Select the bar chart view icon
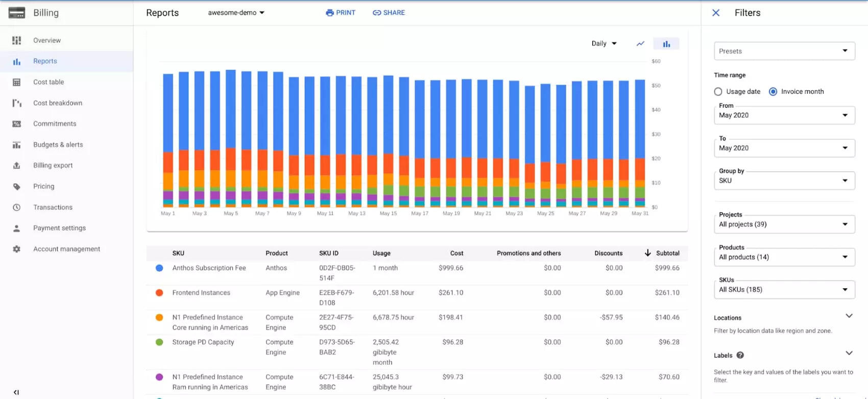 666,44
